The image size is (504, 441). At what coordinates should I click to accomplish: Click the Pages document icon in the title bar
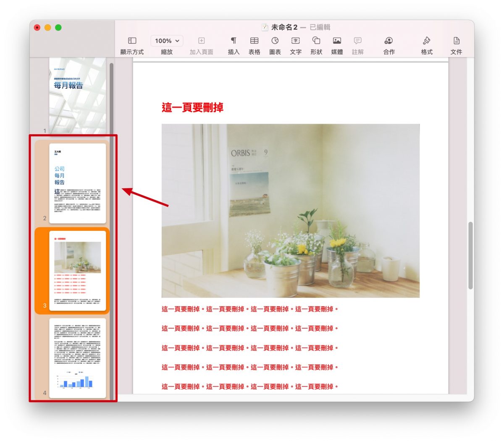pos(265,27)
